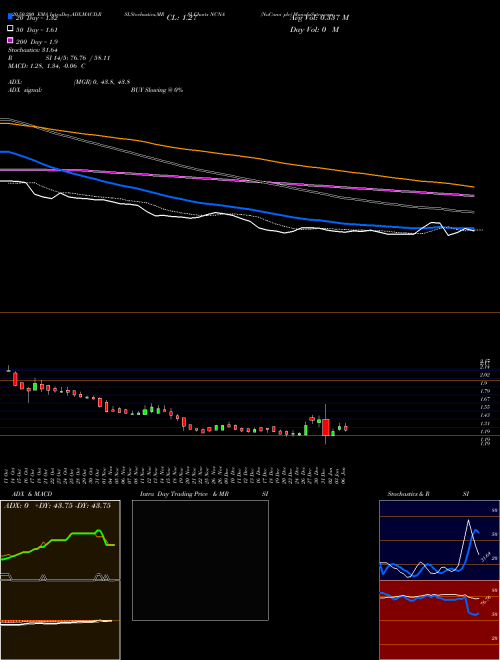The height and width of the screenshot is (660, 500).
Task: Click the magenta 200 Day EMA legend swatch
Action: click(11, 40)
